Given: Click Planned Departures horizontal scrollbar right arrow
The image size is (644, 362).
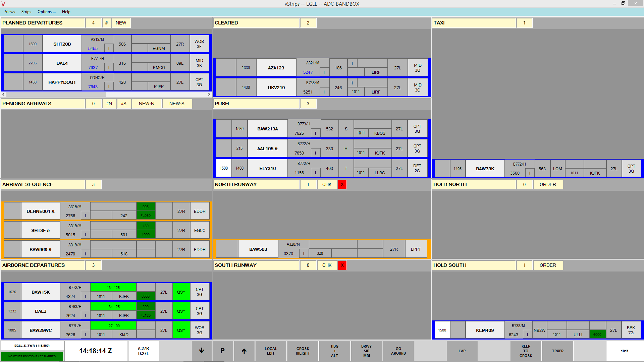Looking at the screenshot, I should coord(209,95).
